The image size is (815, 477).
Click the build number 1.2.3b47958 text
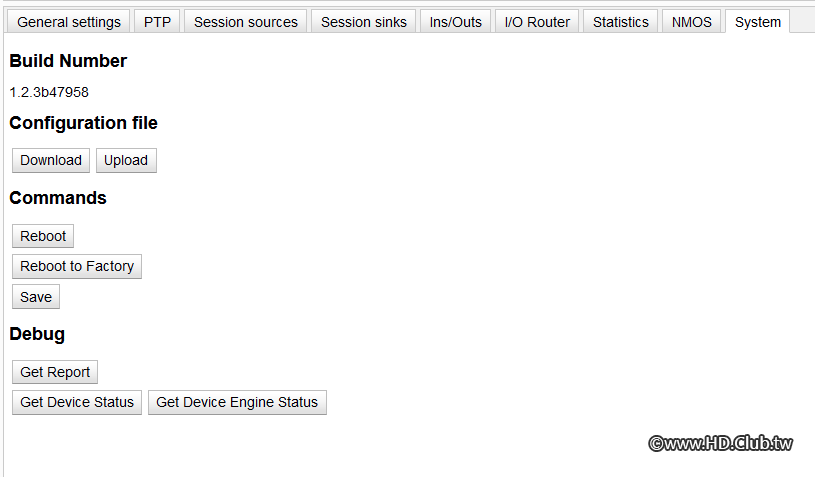tap(49, 92)
